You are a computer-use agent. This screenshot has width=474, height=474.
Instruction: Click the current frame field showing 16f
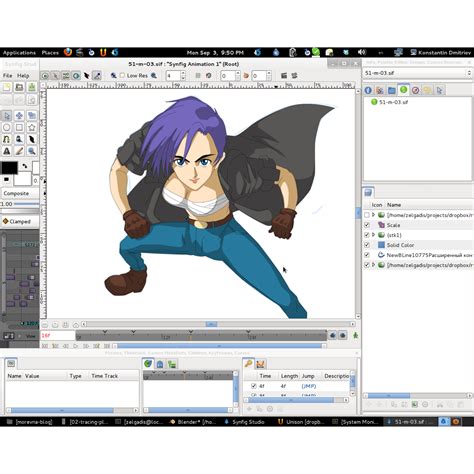coord(58,336)
